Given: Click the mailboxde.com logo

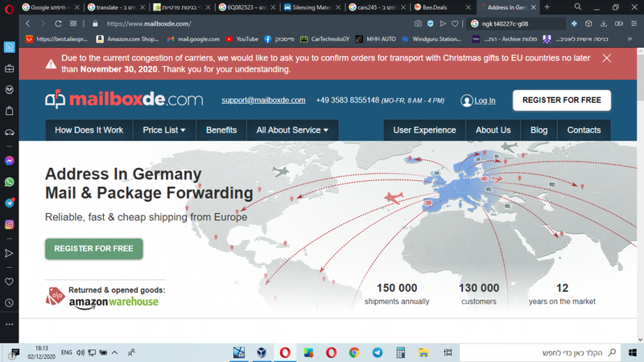Looking at the screenshot, I should point(124,99).
